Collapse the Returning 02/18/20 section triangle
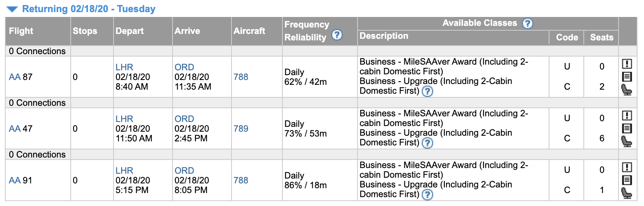The height and width of the screenshot is (206, 644). (x=13, y=9)
